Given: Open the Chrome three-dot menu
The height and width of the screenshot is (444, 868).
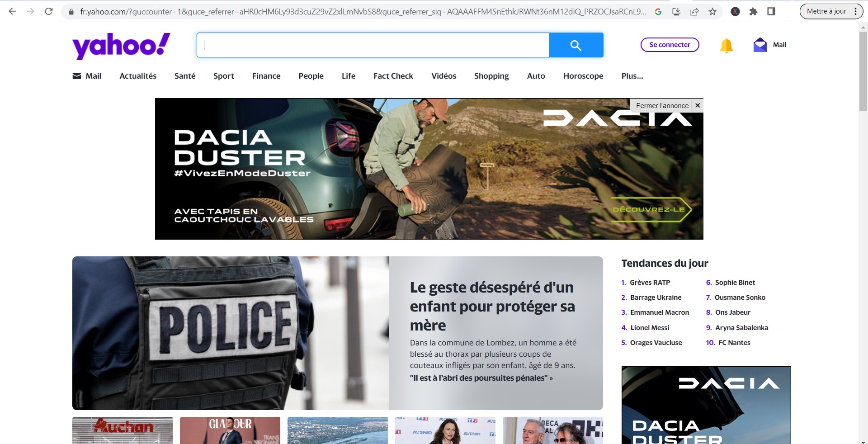Looking at the screenshot, I should click(x=855, y=12).
